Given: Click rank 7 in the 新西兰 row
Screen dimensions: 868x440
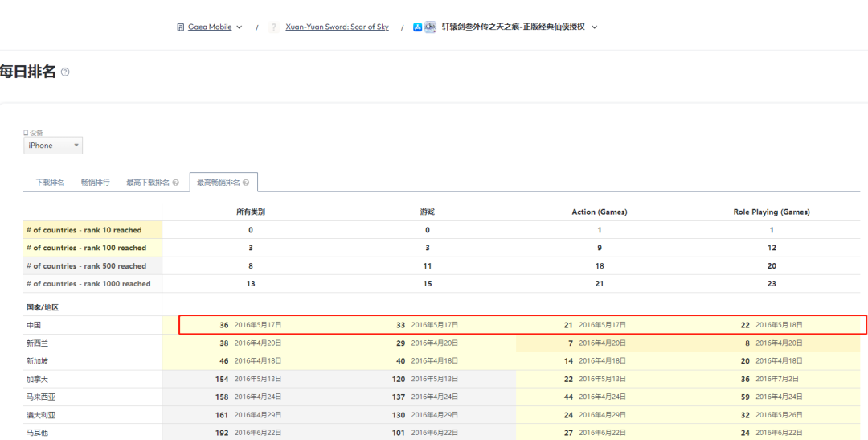Looking at the screenshot, I should (x=570, y=343).
